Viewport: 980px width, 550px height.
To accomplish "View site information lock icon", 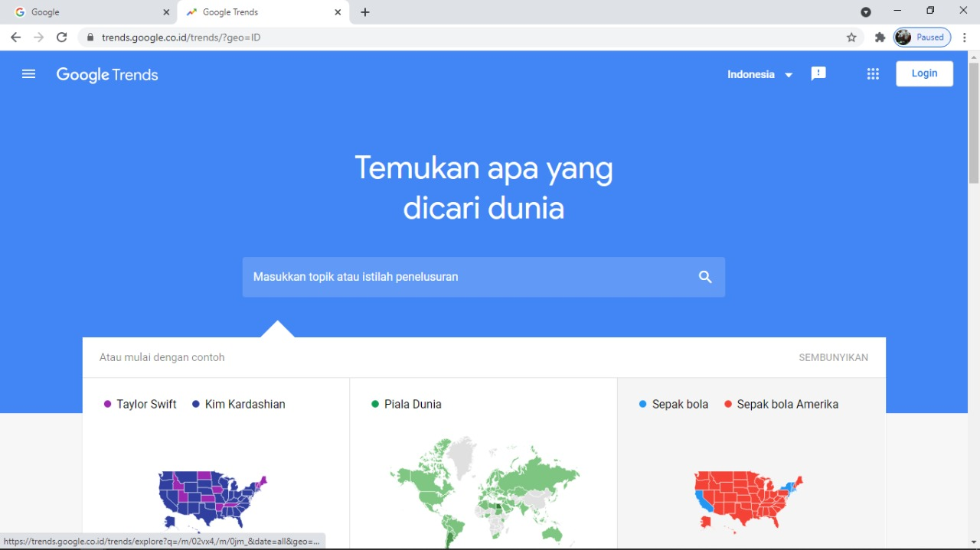I will (x=90, y=37).
